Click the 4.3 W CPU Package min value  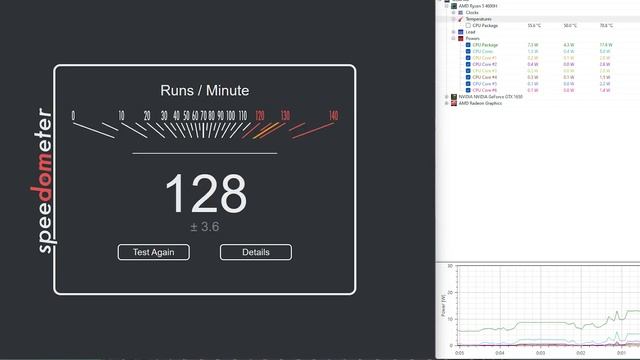point(569,45)
